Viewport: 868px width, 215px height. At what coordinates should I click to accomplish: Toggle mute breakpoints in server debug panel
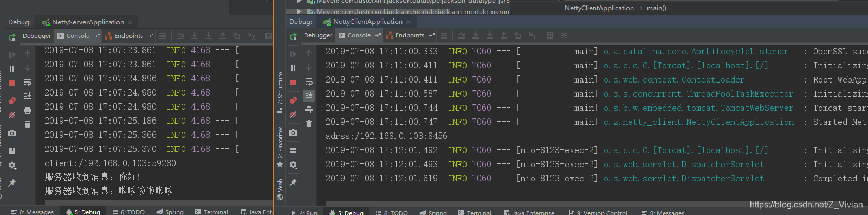[x=12, y=115]
